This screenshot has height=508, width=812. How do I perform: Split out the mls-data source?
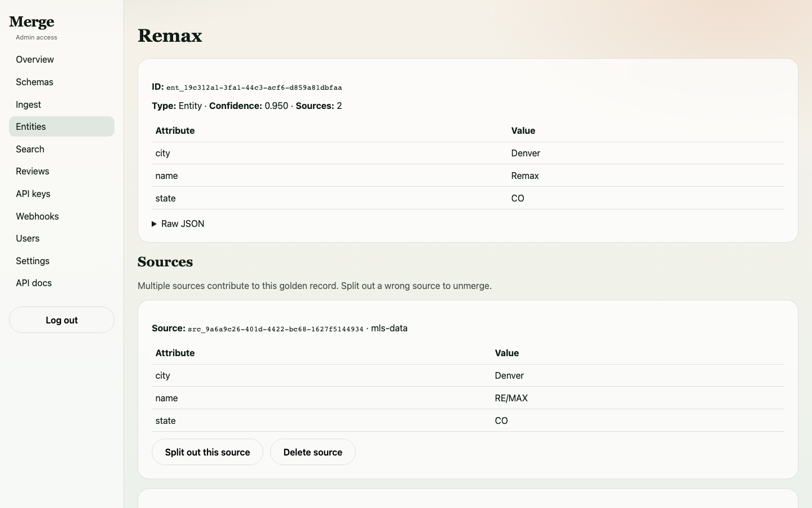[x=208, y=452]
